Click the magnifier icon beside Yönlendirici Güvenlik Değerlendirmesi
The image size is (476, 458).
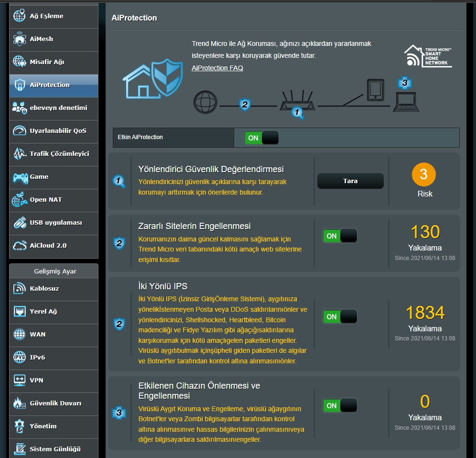tap(119, 181)
